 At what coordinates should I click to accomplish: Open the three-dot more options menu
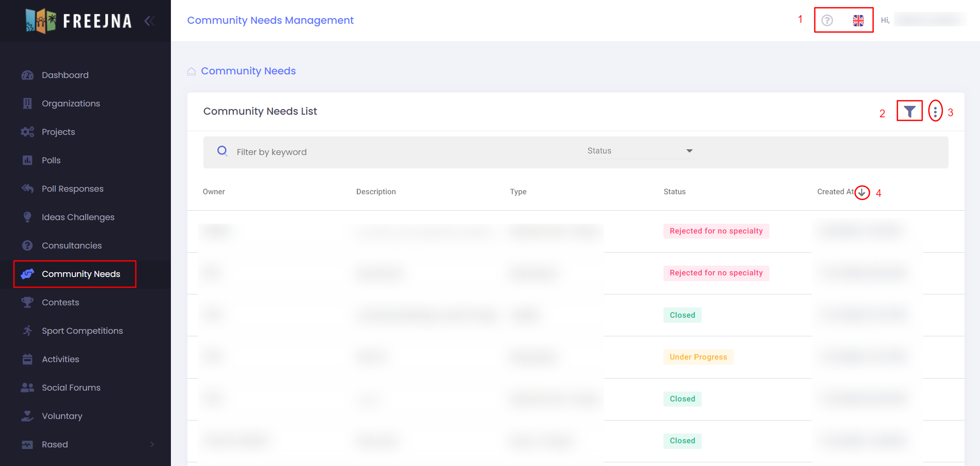click(x=935, y=111)
